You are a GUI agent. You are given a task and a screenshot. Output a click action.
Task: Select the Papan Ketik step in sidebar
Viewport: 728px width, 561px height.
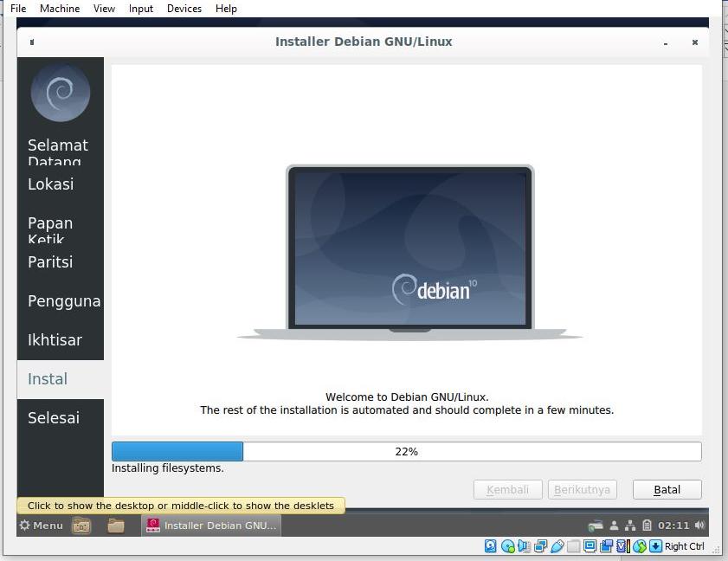tap(61, 229)
